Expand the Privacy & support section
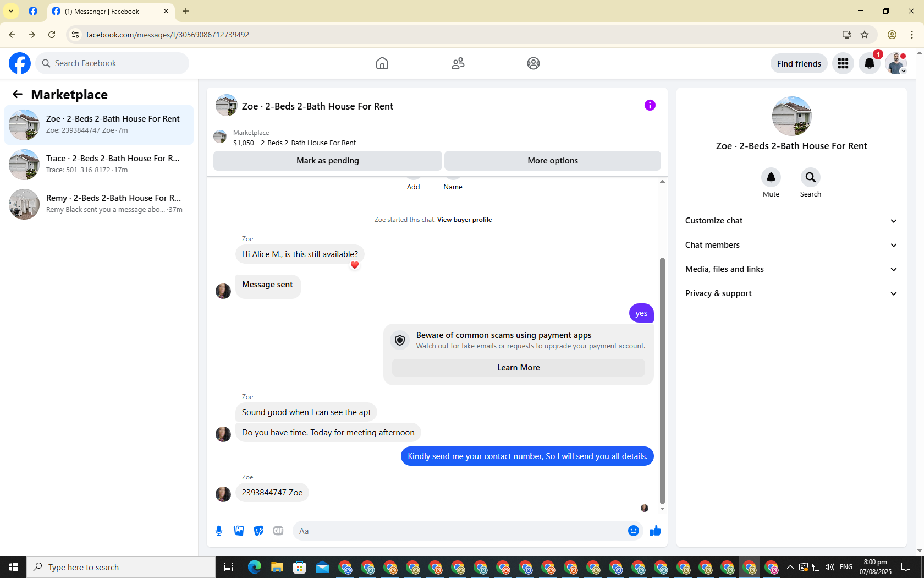Image resolution: width=924 pixels, height=578 pixels. tap(791, 293)
